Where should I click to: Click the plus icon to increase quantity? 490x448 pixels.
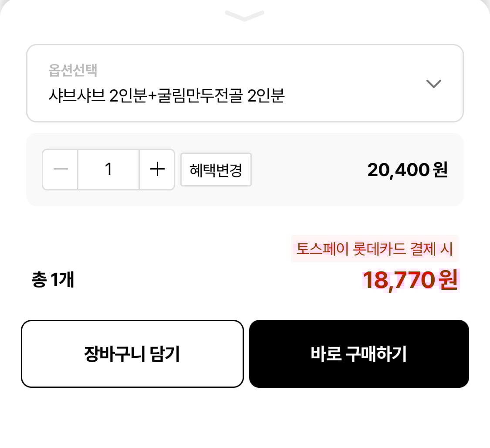(x=157, y=170)
